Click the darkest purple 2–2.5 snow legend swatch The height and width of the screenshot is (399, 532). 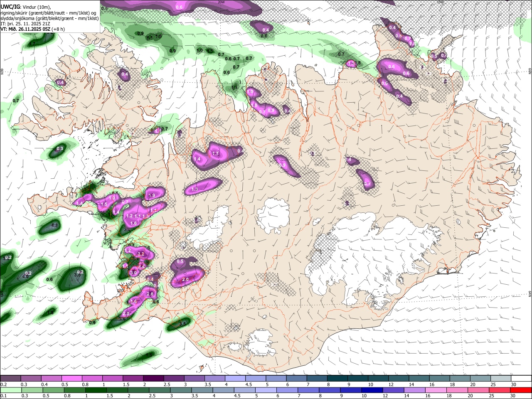pos(153,379)
